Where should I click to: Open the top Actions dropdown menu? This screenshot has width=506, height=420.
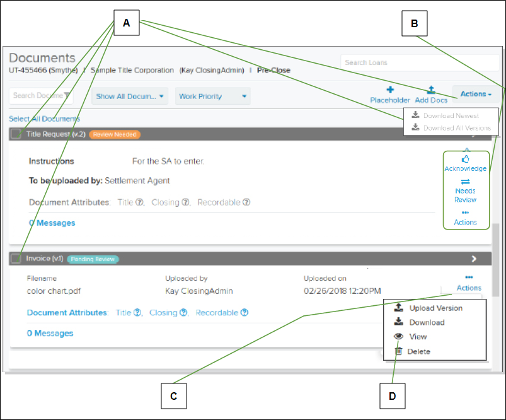pyautogui.click(x=476, y=94)
